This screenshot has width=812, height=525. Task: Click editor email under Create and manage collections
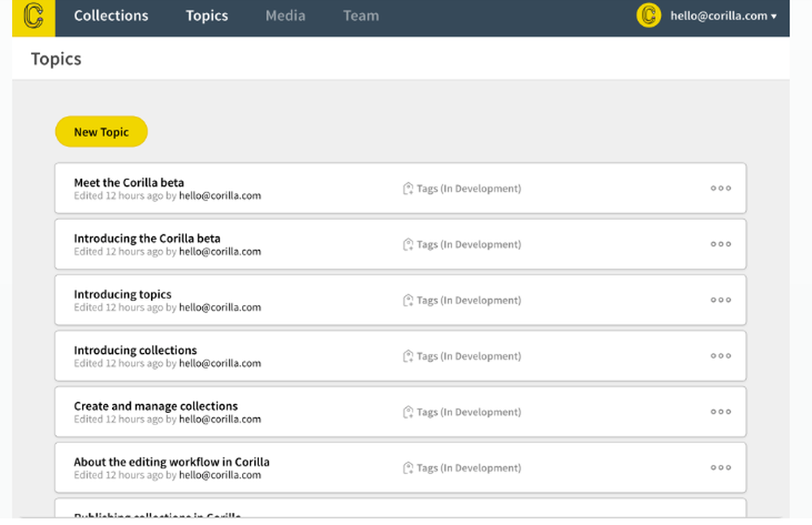point(220,420)
